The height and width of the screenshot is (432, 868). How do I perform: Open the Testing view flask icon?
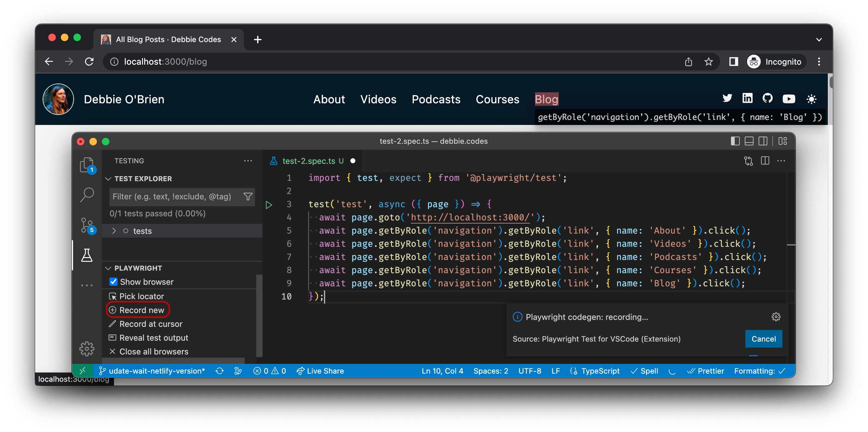tap(87, 256)
